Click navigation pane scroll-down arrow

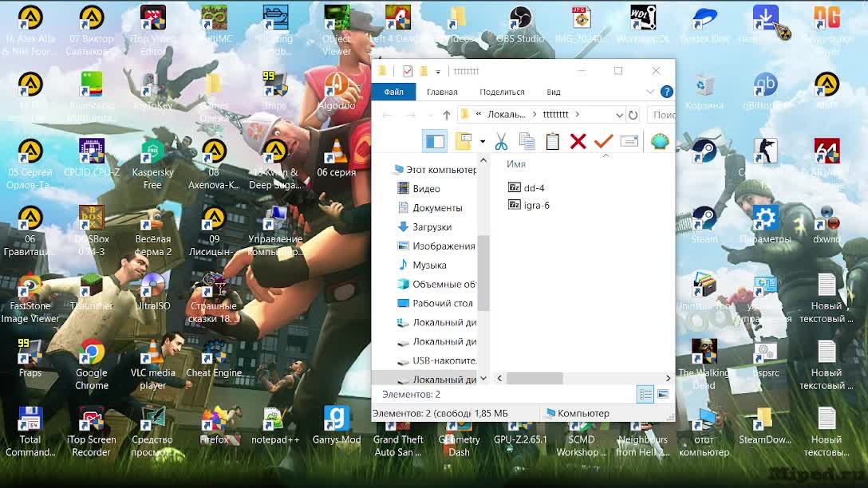coord(483,379)
